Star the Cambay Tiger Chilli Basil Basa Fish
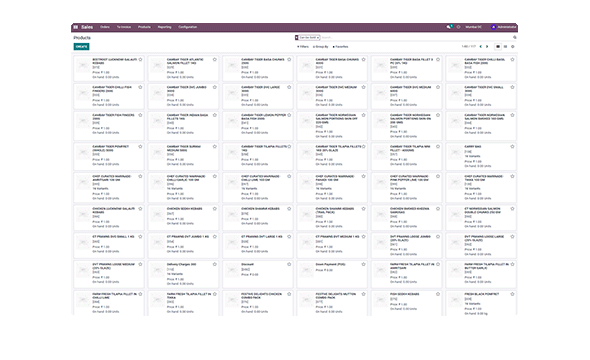This screenshot has width=590, height=360. 512,59
